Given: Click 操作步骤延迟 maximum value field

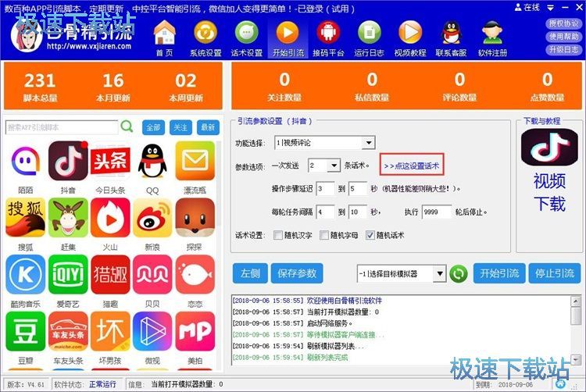Looking at the screenshot, I should click(357, 189).
